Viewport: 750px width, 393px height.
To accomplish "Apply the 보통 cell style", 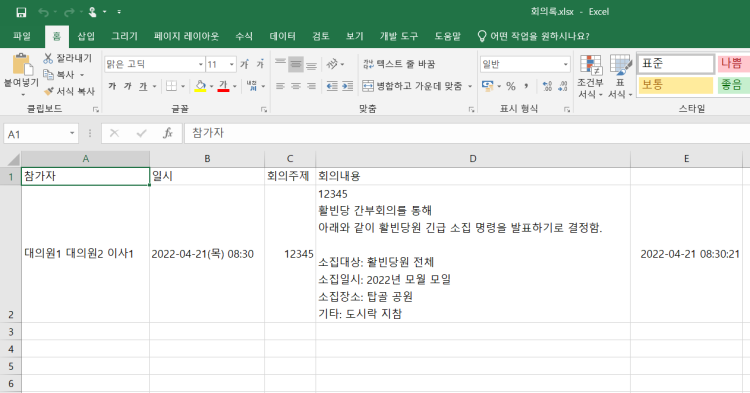I will 675,85.
